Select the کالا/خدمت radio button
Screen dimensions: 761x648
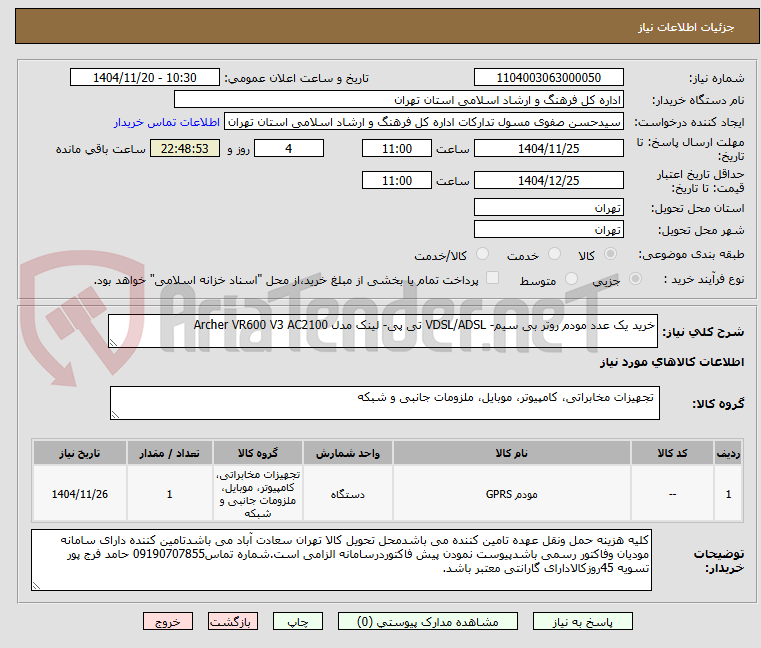point(482,254)
